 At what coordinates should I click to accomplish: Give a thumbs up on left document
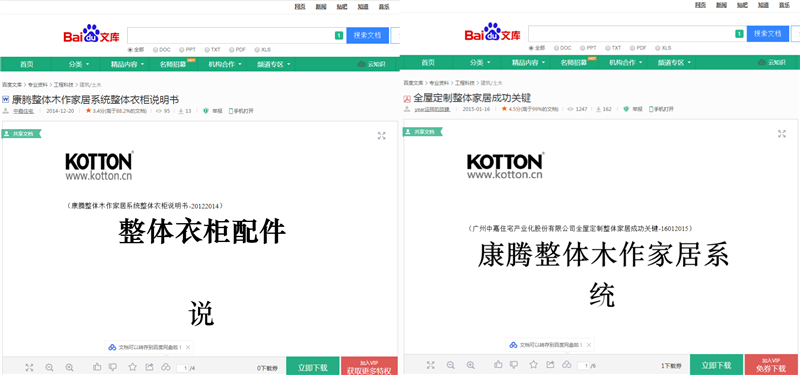tap(97, 366)
